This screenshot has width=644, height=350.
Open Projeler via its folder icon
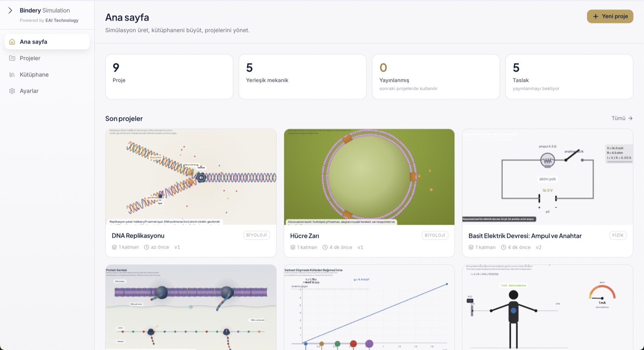(12, 58)
